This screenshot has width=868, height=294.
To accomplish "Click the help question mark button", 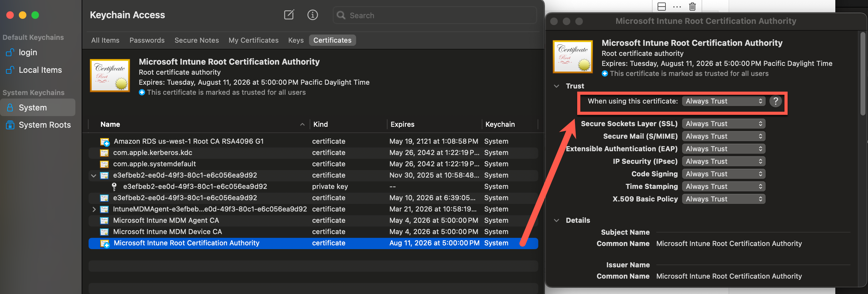I will [775, 101].
